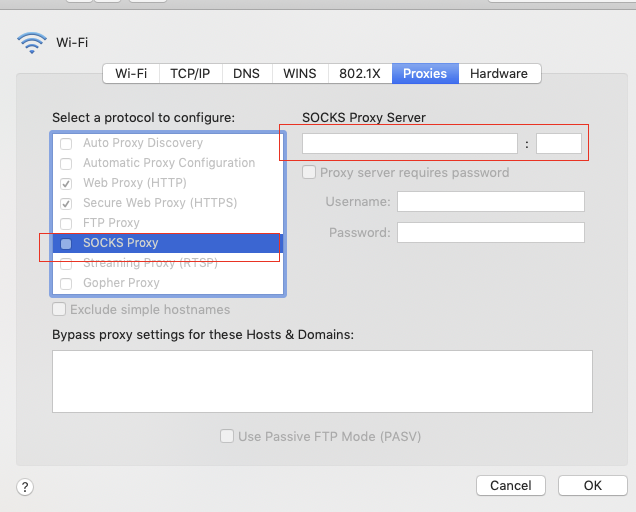Switch to the DNS tab
The image size is (636, 512).
[x=246, y=73]
